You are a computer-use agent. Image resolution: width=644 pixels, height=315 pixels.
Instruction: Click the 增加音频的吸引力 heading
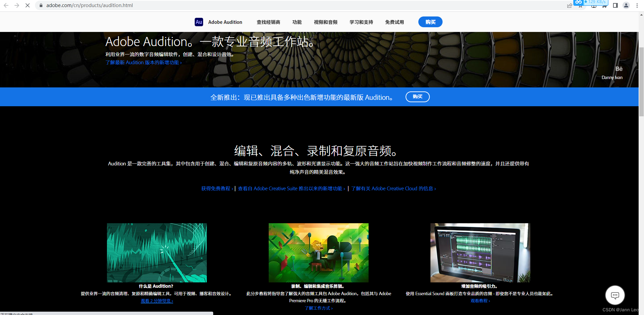(480, 286)
